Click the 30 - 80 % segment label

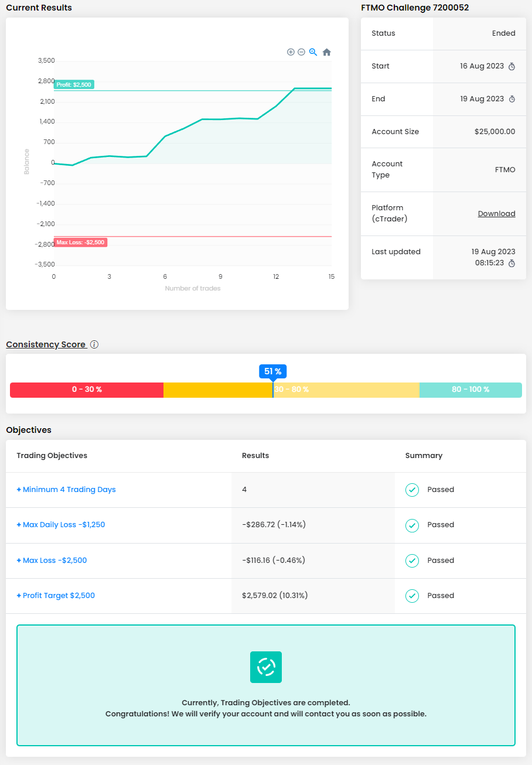[x=291, y=390]
